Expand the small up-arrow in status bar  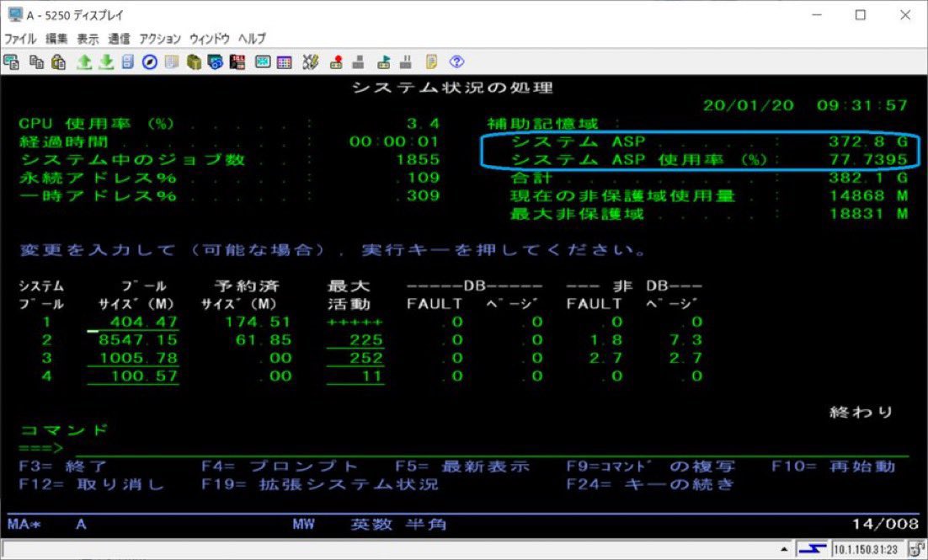pyautogui.click(x=785, y=549)
